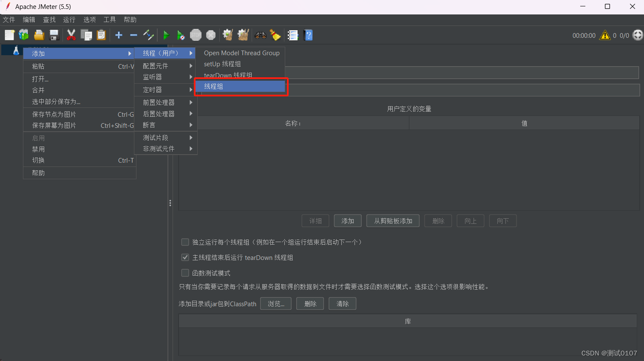Select 保存节点为图片 entry
Image resolution: width=644 pixels, height=361 pixels.
[x=79, y=114]
